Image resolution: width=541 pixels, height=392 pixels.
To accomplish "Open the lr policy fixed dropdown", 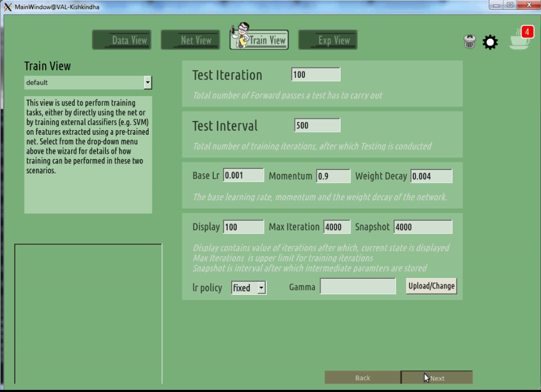I will point(249,287).
